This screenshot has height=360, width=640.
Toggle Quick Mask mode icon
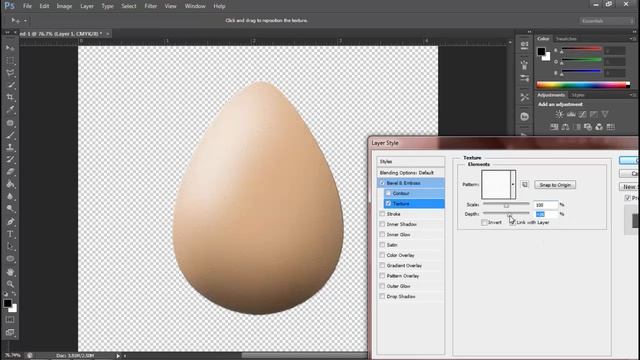point(10,320)
